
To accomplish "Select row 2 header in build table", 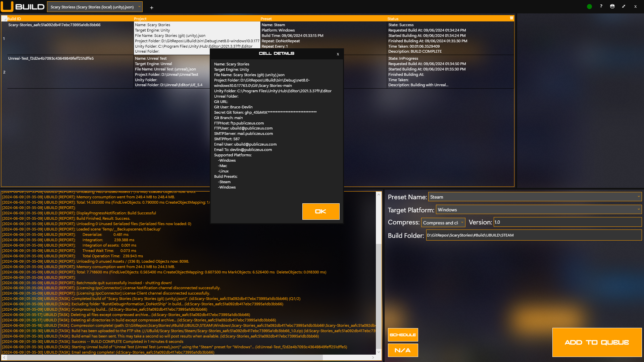I will [x=4, y=72].
